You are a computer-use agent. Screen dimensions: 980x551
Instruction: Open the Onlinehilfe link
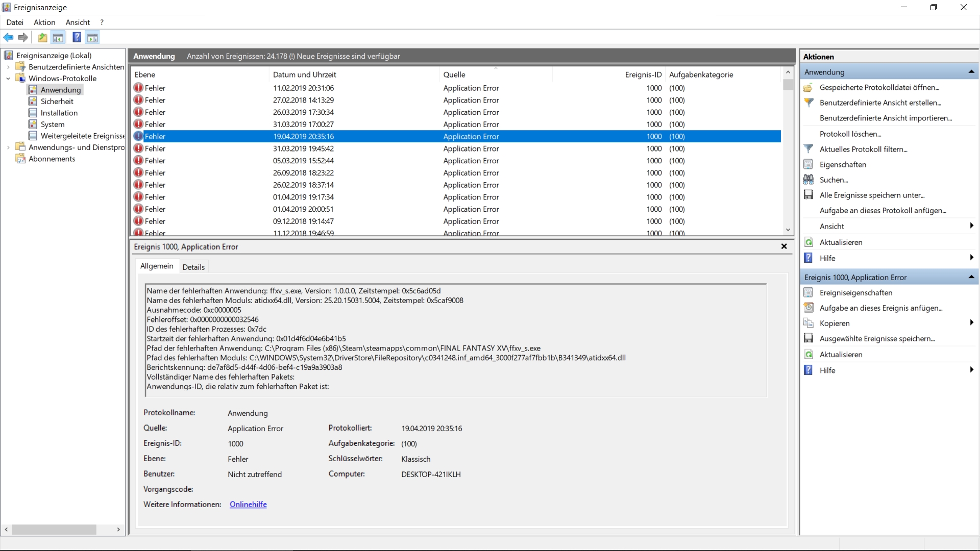(x=248, y=504)
